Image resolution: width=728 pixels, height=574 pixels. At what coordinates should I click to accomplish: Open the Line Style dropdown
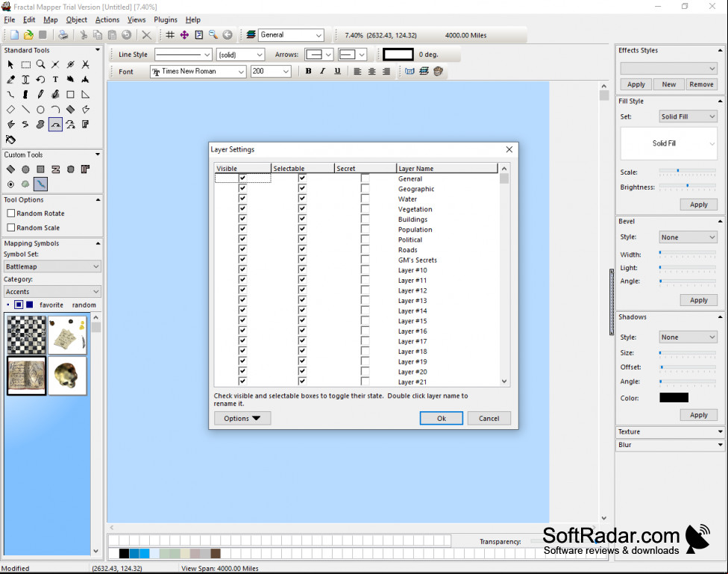point(207,54)
